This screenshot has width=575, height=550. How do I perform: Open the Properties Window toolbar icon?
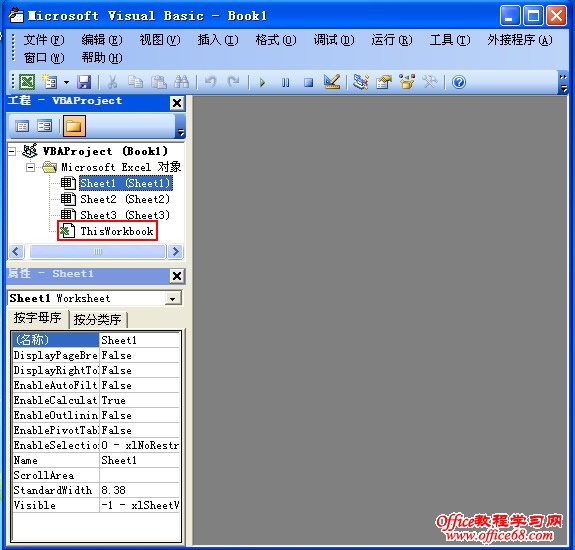click(x=384, y=82)
